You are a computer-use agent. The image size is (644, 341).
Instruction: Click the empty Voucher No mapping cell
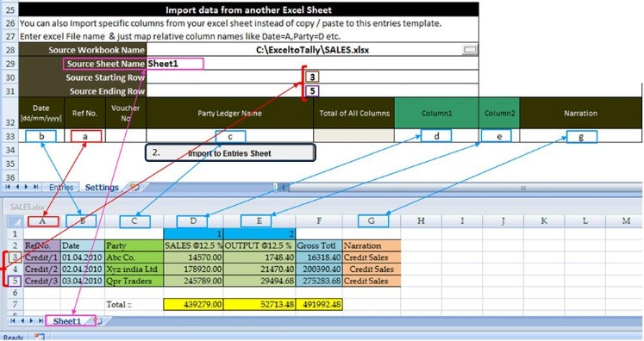coord(126,136)
